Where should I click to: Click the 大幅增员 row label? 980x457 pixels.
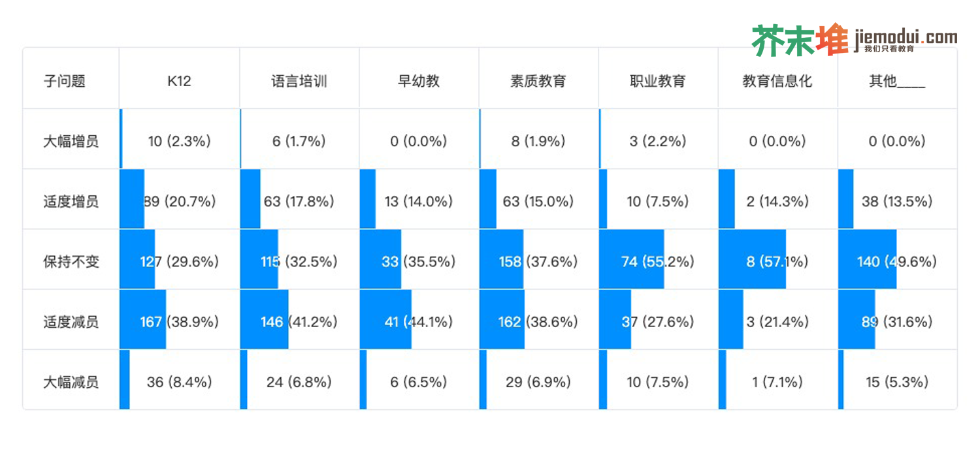coord(71,141)
